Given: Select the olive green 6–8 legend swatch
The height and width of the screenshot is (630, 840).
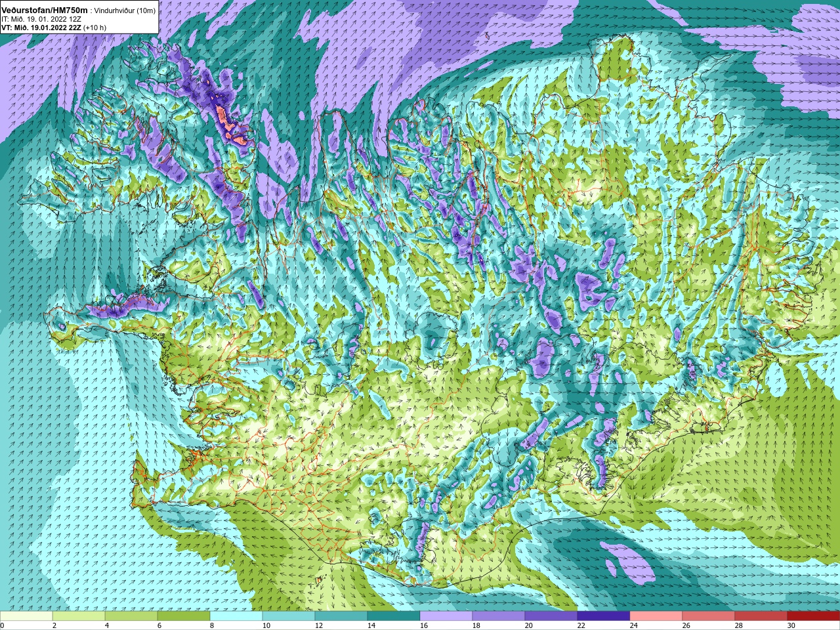Looking at the screenshot, I should pyautogui.click(x=184, y=616).
